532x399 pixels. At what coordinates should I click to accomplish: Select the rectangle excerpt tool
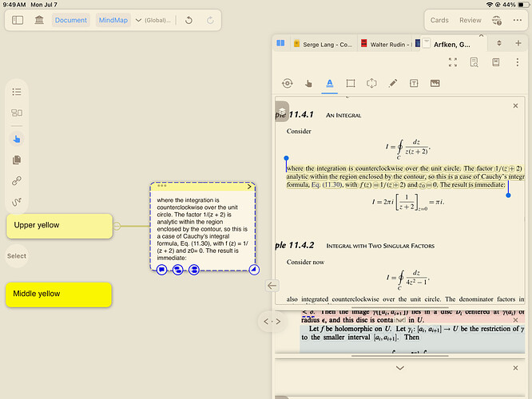[x=351, y=84]
